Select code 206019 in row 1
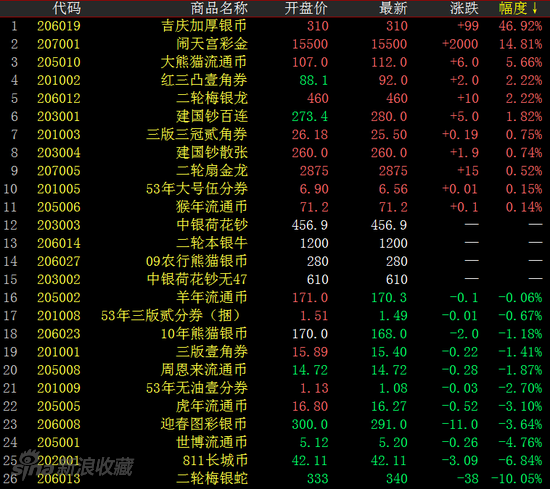Screen dimensions: 550x489 point(59,26)
